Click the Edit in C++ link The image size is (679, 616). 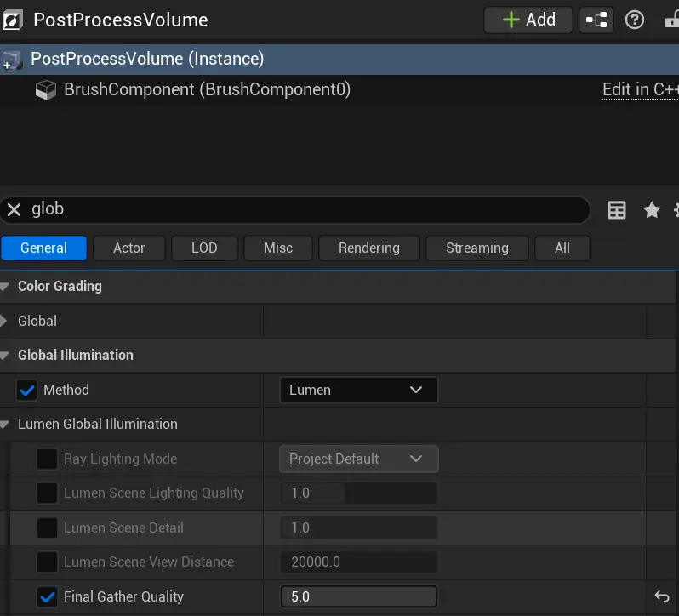point(640,89)
